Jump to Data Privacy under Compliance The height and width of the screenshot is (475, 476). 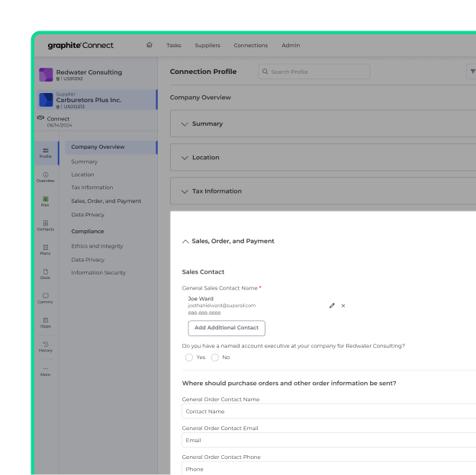(88, 260)
